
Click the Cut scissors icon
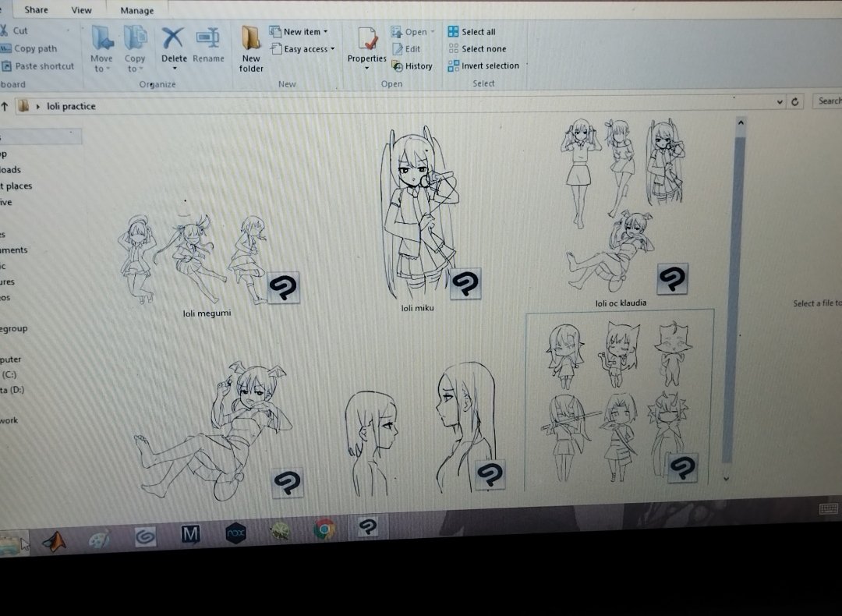pyautogui.click(x=4, y=30)
